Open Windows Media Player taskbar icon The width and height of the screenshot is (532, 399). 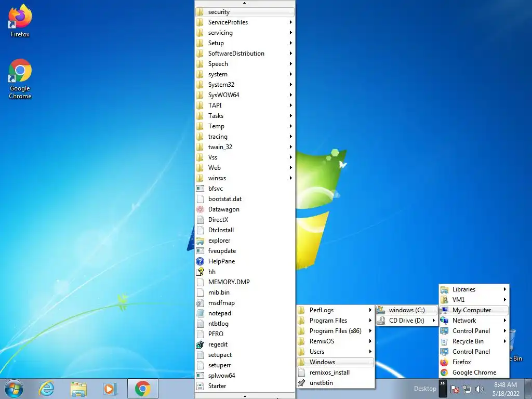click(110, 389)
